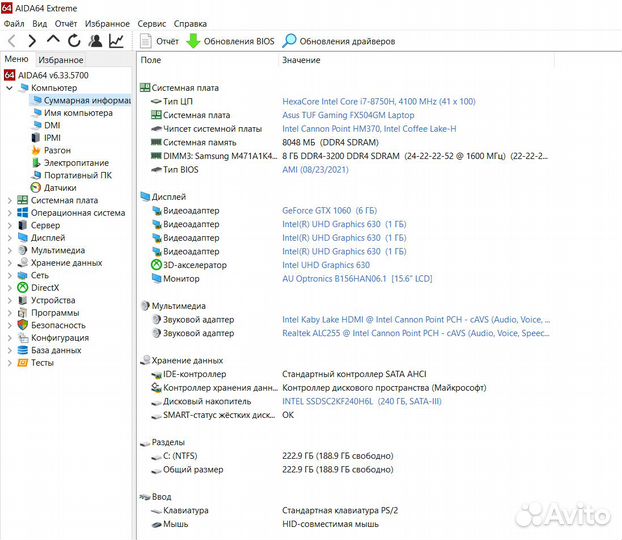Screen dimensions: 622x540
Task: Open the Справка menu
Action: pyautogui.click(x=190, y=24)
